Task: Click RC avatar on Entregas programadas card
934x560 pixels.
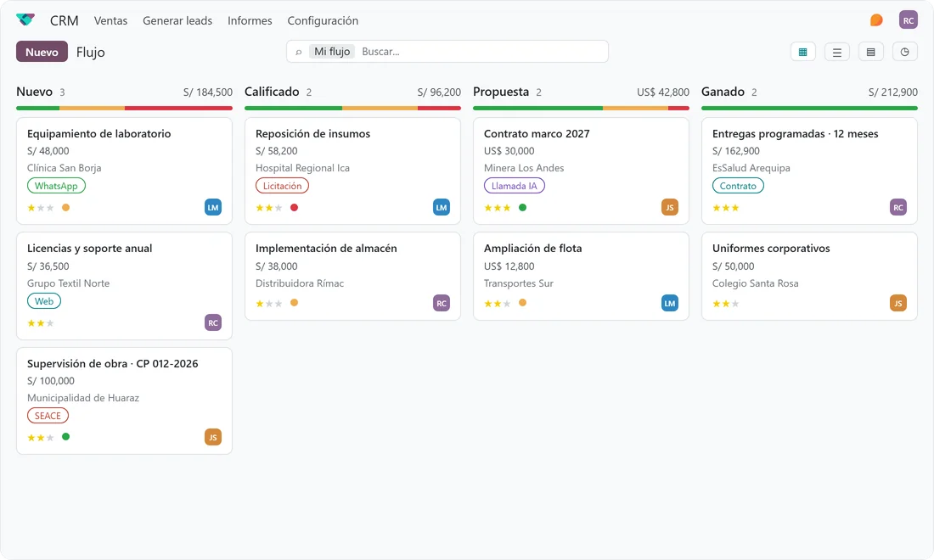Action: (897, 207)
